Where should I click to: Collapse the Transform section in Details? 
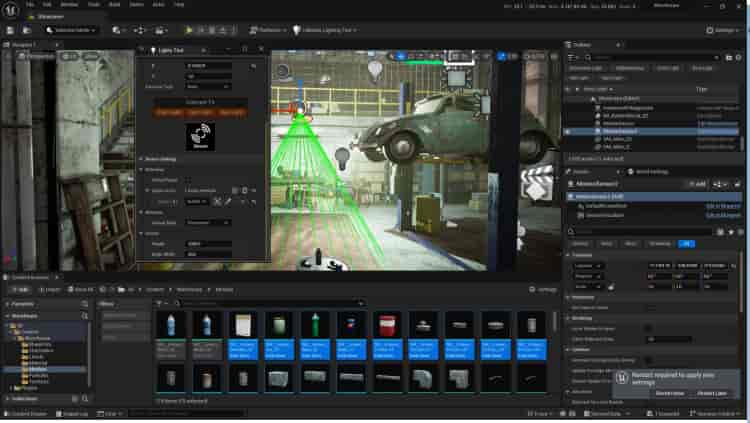568,255
